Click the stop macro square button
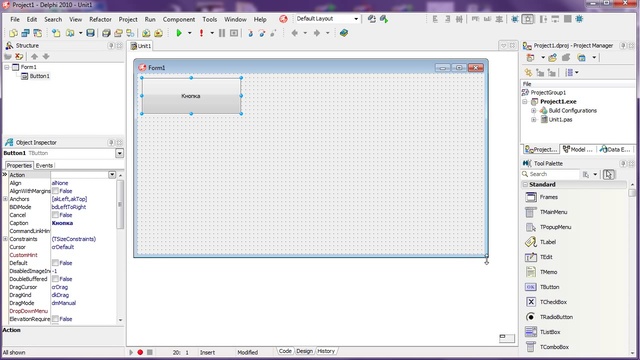640x360 pixels. click(x=150, y=352)
